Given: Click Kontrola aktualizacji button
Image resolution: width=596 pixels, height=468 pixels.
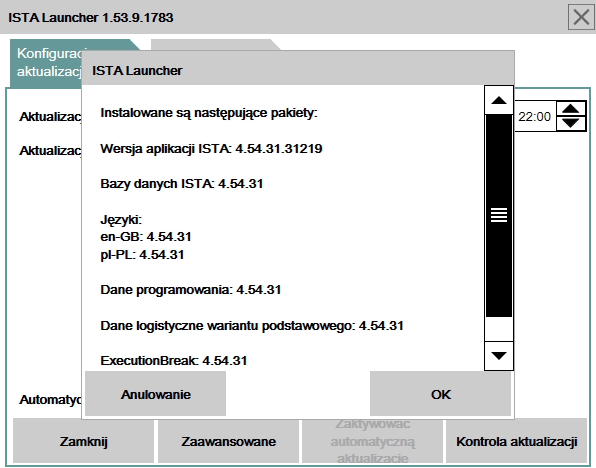Looking at the screenshot, I should tap(517, 441).
